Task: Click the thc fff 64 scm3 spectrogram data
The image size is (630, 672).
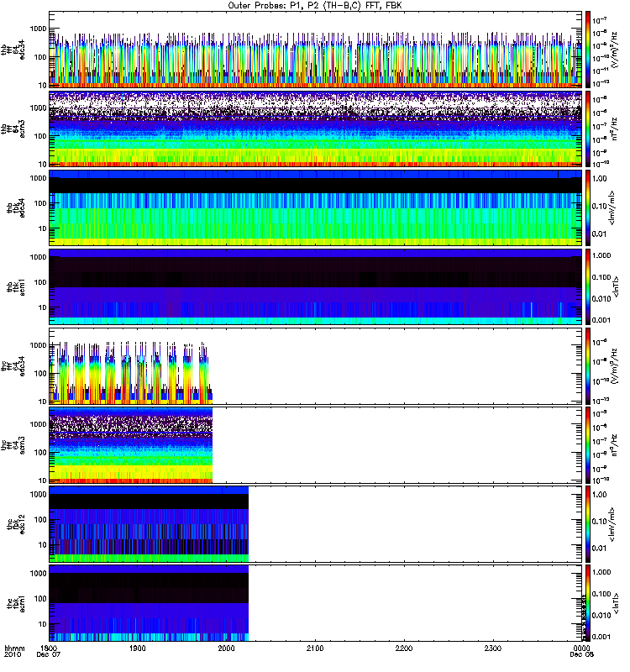Action: pyautogui.click(x=131, y=445)
